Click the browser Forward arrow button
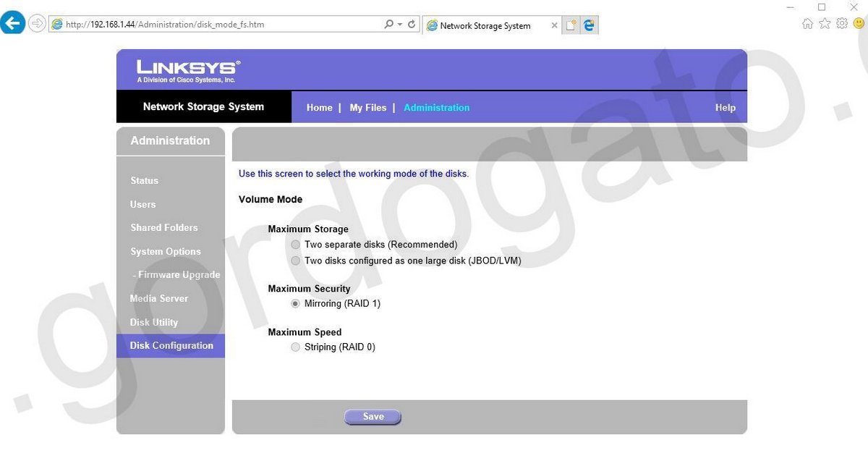 [37, 24]
